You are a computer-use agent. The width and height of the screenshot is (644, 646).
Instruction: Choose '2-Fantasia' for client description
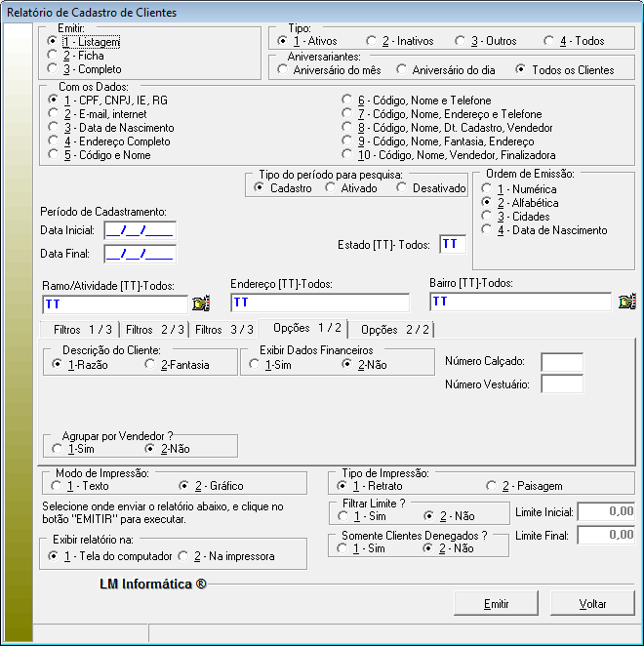pyautogui.click(x=150, y=364)
